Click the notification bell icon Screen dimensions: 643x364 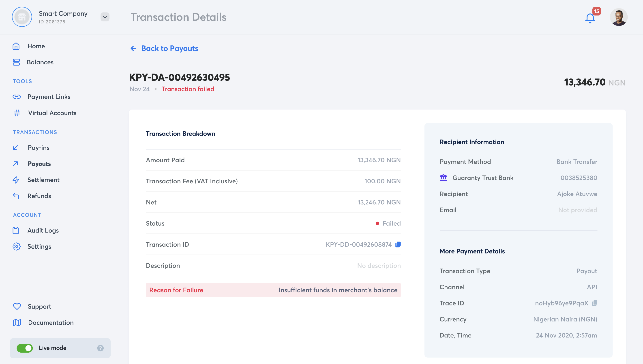[590, 18]
